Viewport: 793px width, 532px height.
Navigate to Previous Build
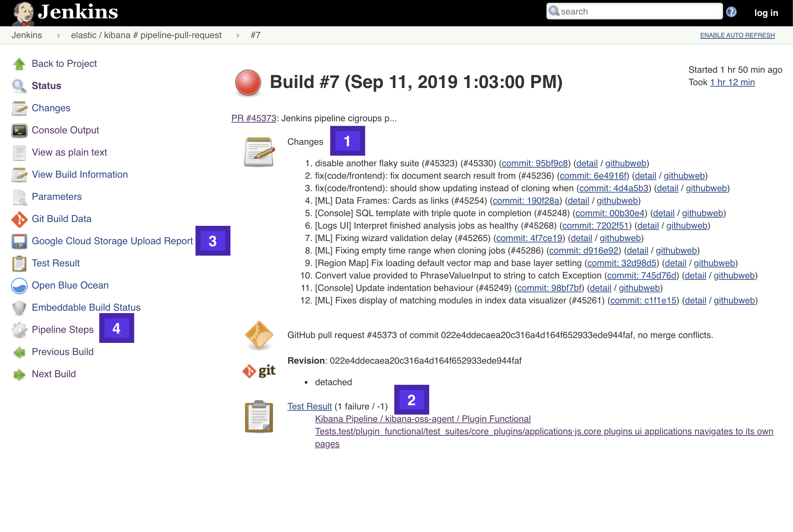click(62, 352)
